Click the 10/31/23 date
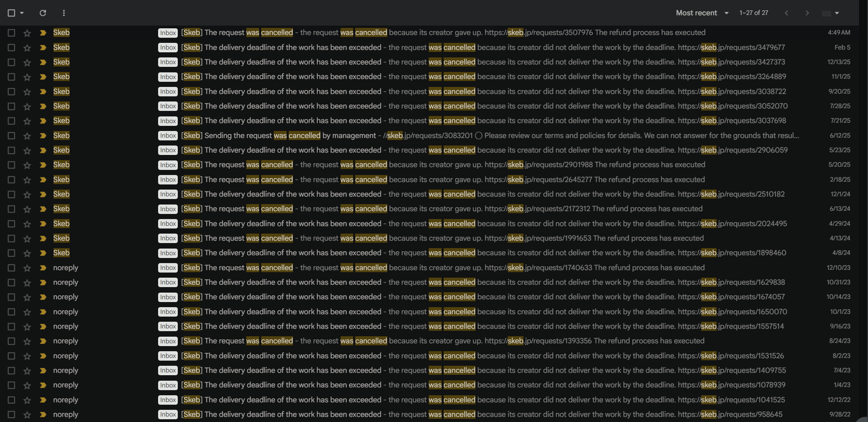Viewport: 868px width, 422px height. [839, 282]
